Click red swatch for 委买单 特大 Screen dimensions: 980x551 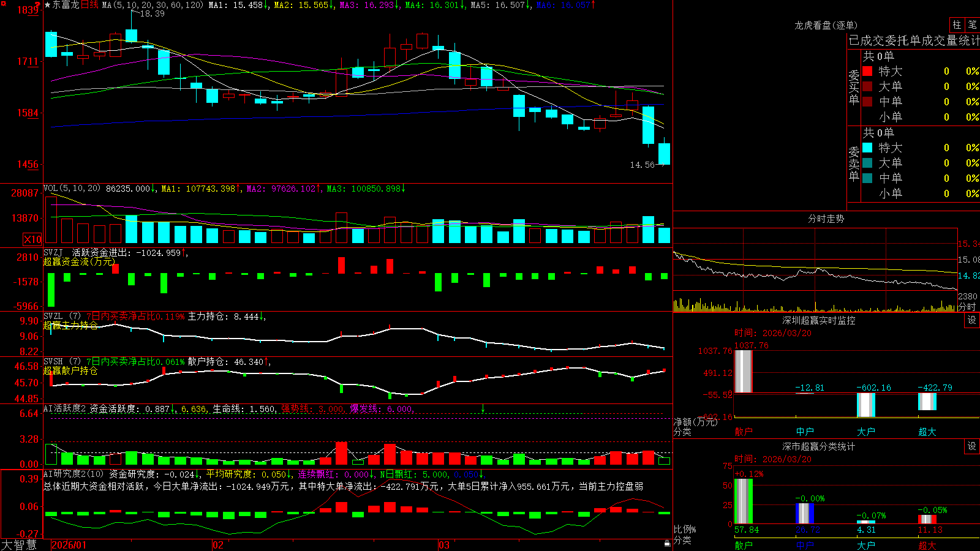pos(867,71)
